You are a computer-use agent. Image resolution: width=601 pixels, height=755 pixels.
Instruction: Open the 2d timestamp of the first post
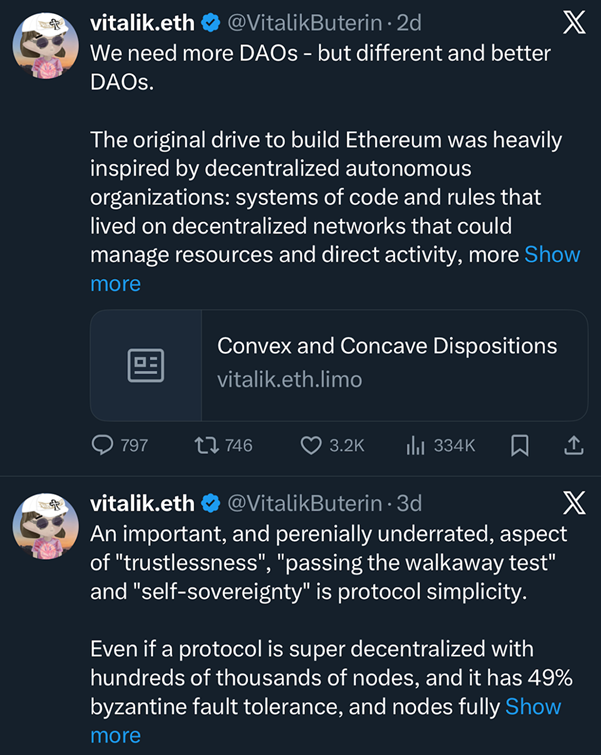[x=410, y=22]
